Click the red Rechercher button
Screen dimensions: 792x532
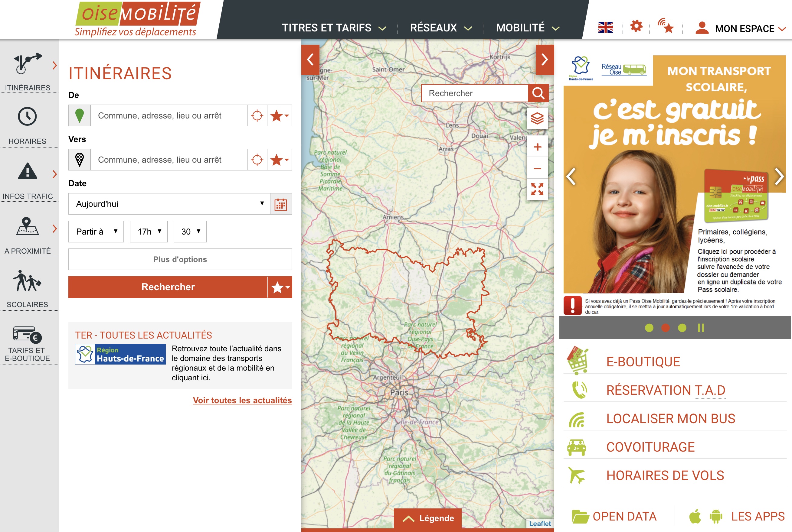[x=168, y=287]
